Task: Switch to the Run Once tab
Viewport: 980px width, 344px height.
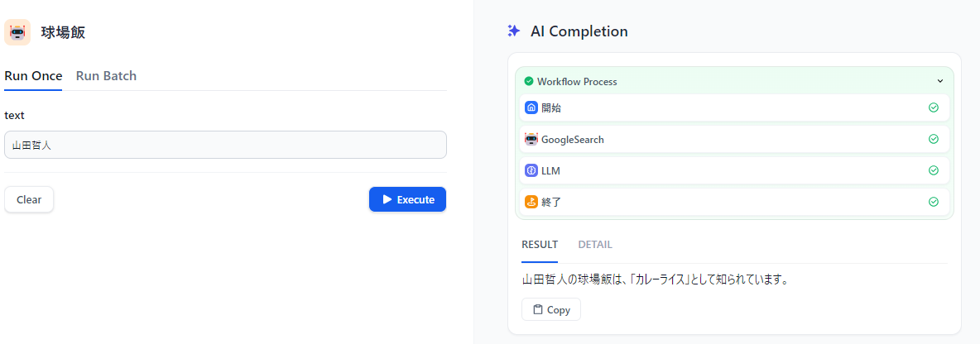Action: click(x=33, y=76)
